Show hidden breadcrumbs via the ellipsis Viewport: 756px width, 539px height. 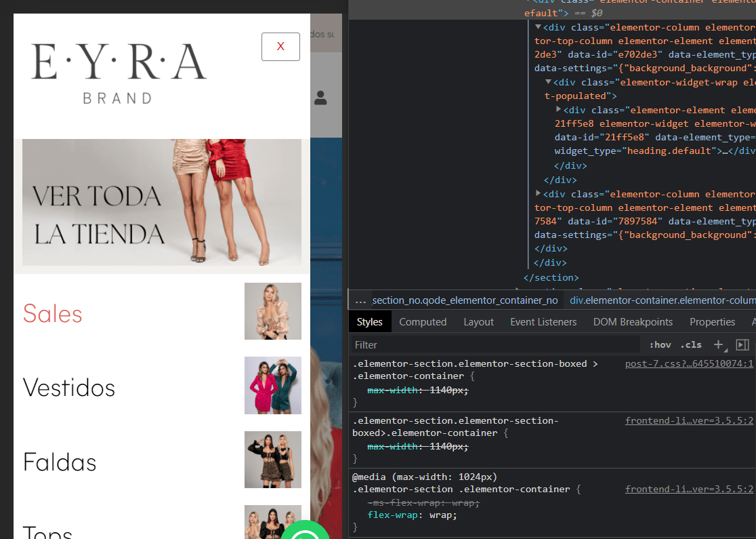360,300
